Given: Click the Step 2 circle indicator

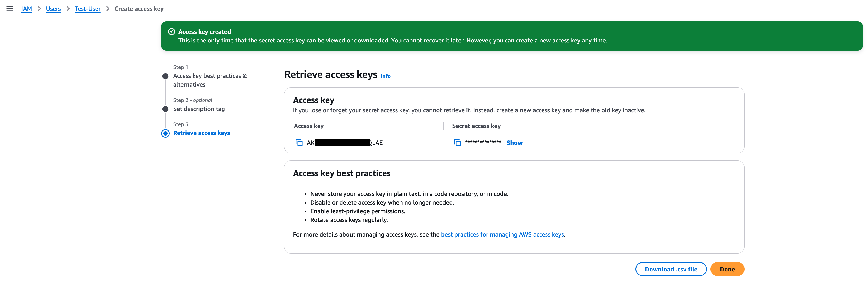Looking at the screenshot, I should point(165,109).
